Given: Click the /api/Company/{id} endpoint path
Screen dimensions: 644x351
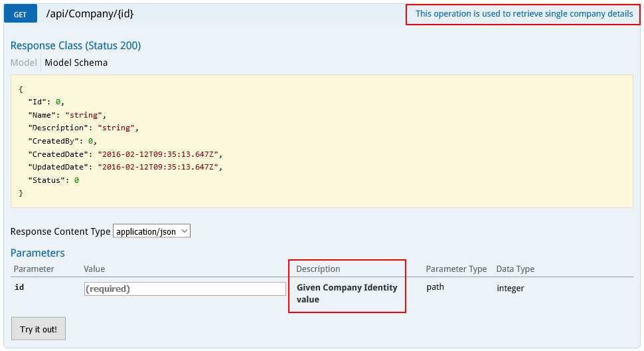Looking at the screenshot, I should (90, 14).
